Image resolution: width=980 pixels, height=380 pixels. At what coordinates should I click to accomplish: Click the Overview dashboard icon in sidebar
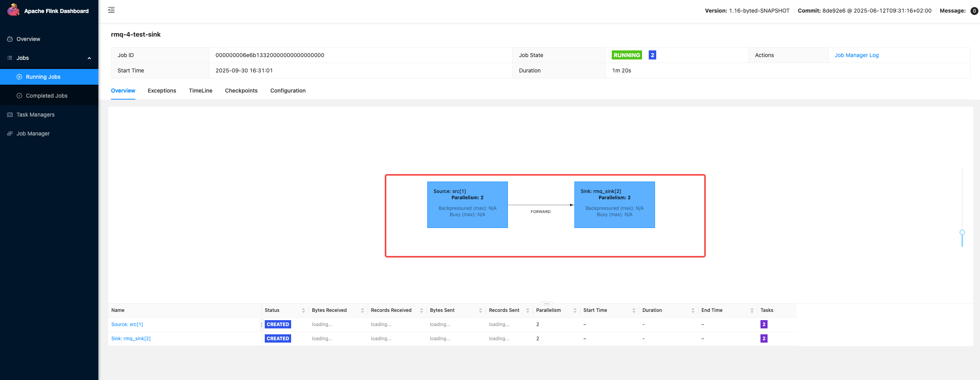click(x=10, y=39)
